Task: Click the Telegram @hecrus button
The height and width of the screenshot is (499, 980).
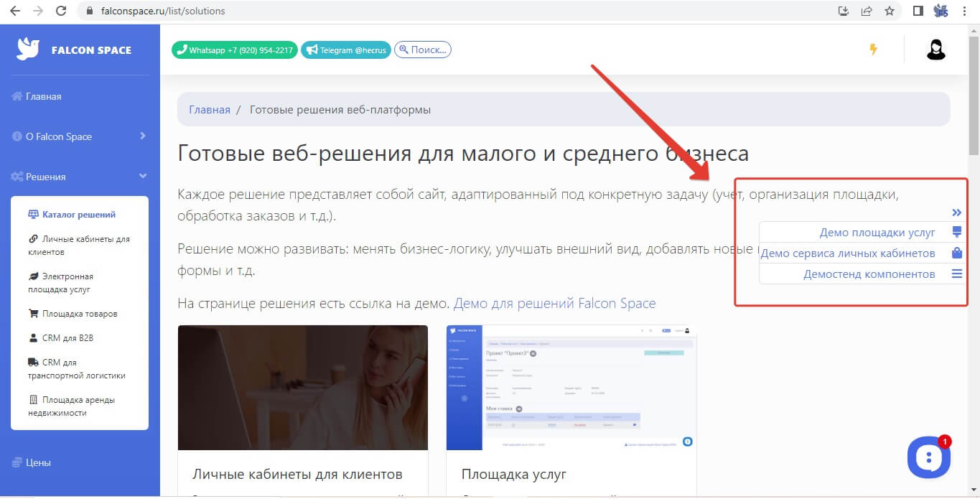Action: click(346, 50)
